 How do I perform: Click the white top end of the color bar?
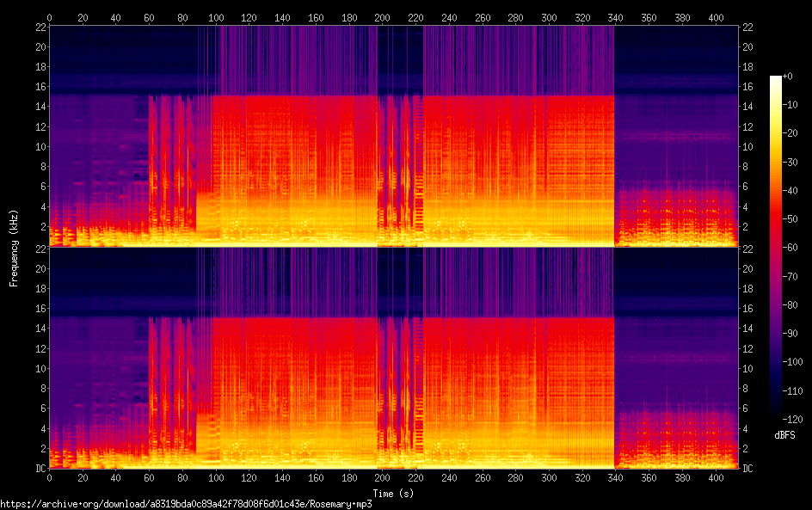click(776, 79)
